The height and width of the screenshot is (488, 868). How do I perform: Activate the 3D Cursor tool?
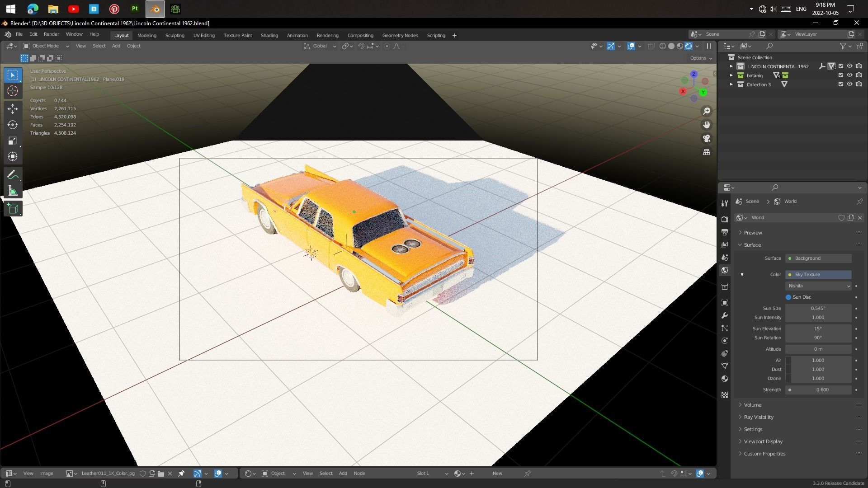tap(13, 91)
